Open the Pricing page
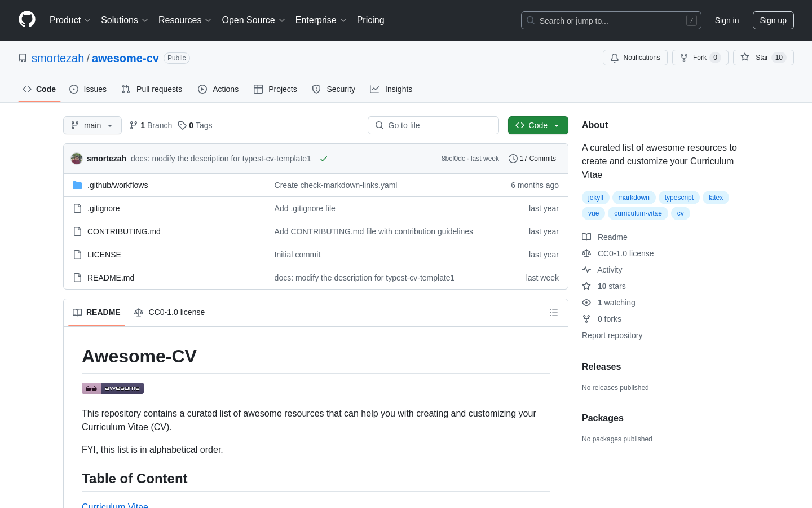The height and width of the screenshot is (508, 812). point(370,20)
